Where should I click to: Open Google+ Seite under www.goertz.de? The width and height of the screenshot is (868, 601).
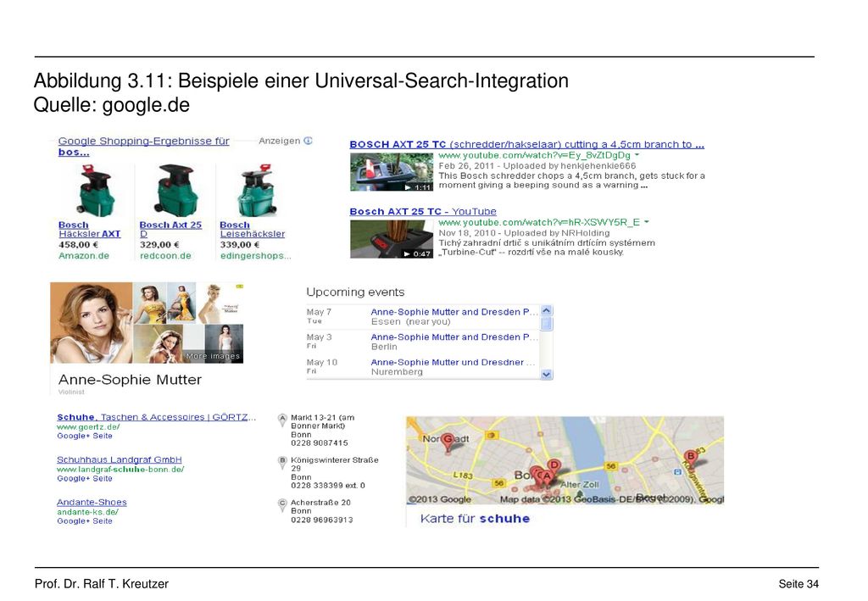click(85, 436)
